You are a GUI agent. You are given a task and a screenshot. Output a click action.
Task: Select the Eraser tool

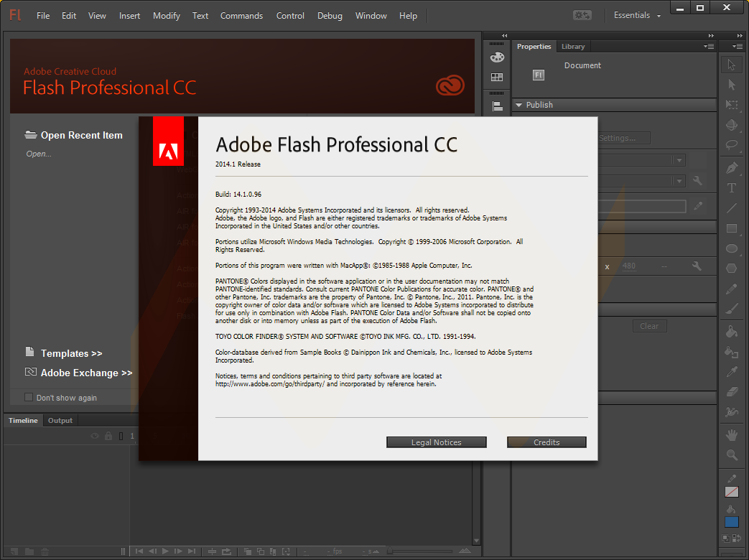tap(731, 391)
